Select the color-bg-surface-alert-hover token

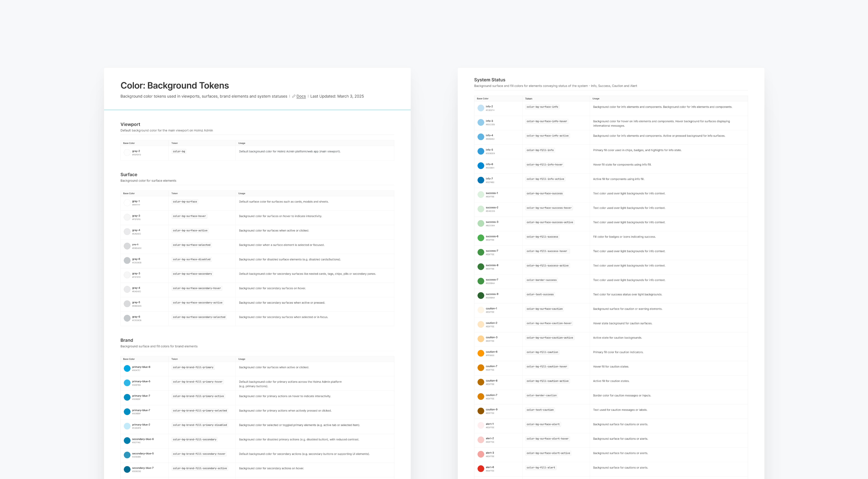(x=548, y=439)
